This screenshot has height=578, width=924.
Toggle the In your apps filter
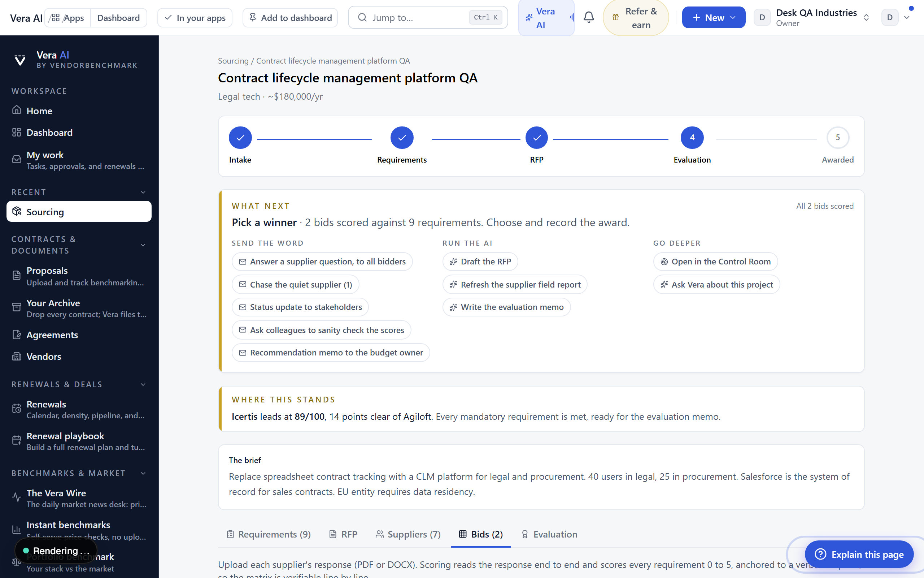click(195, 18)
